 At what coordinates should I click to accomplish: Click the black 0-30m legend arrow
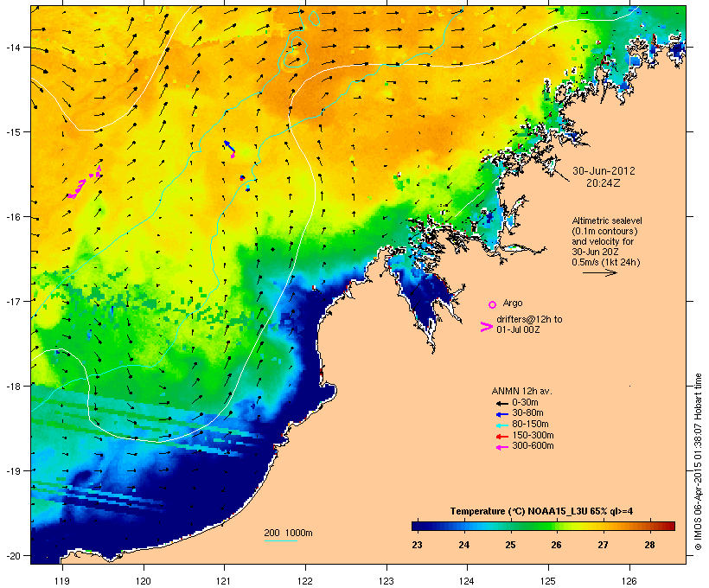click(502, 404)
